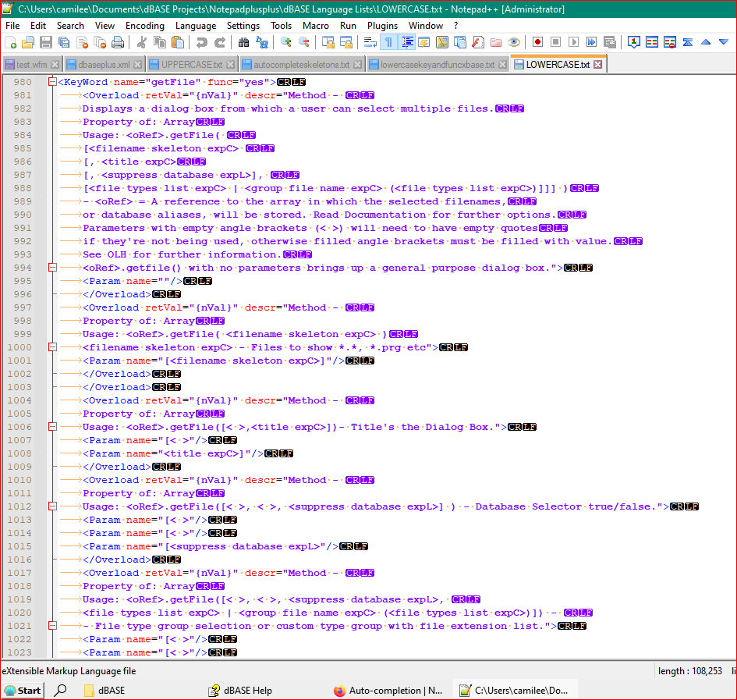Paste from clipboard using the toolbar icon

pyautogui.click(x=178, y=43)
